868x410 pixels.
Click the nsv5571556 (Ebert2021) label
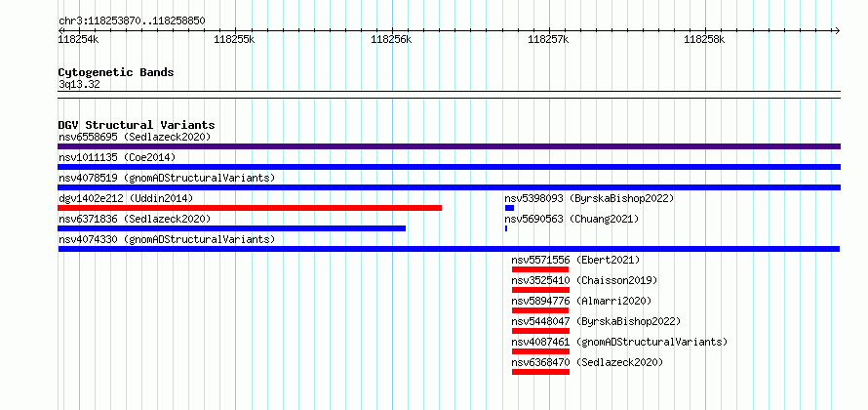point(575,260)
